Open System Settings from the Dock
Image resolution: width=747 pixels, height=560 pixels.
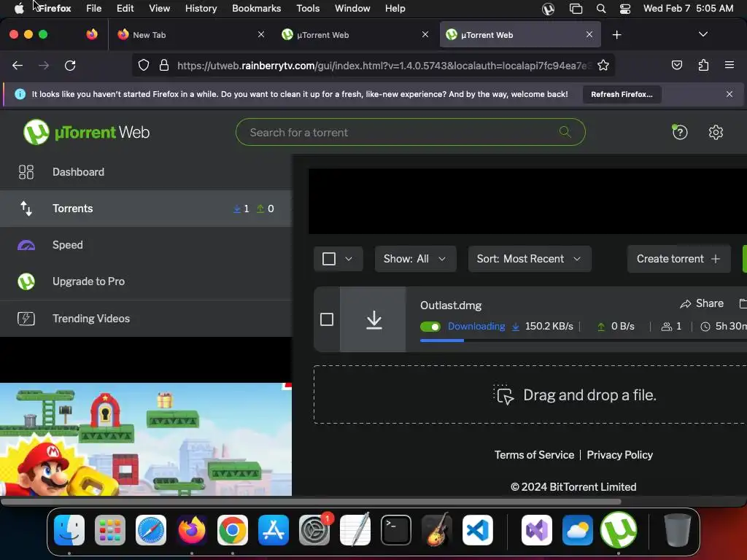(314, 530)
